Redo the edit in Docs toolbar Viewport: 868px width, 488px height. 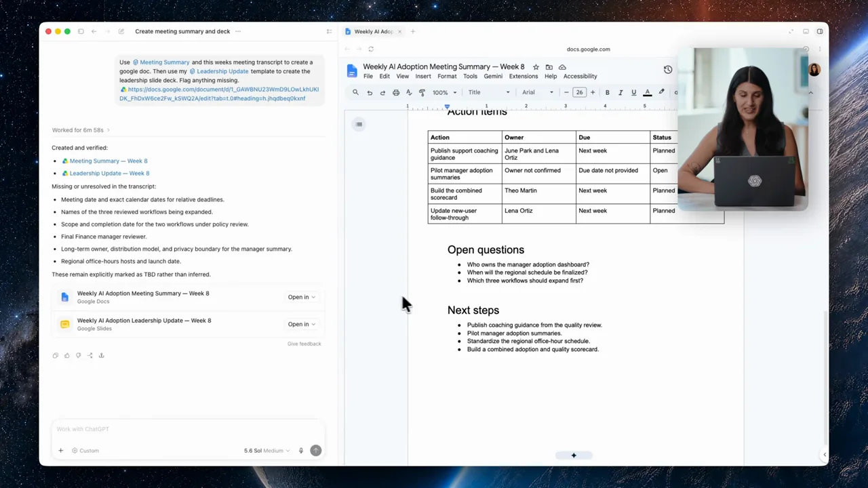pyautogui.click(x=382, y=93)
